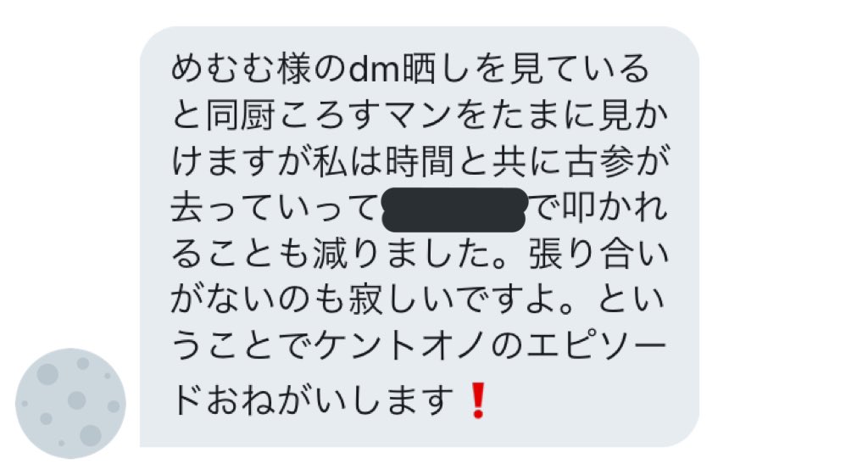Click the word "古参" in the third line

pos(595,162)
